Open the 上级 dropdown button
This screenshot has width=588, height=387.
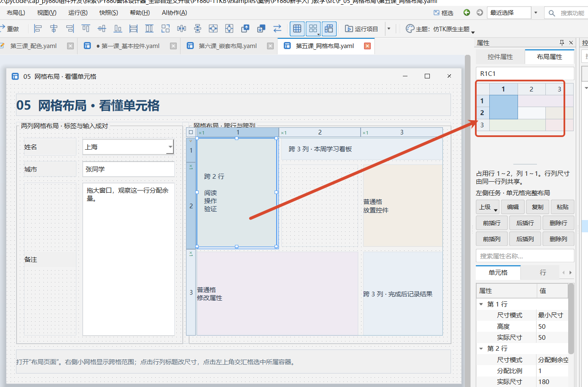pos(488,207)
